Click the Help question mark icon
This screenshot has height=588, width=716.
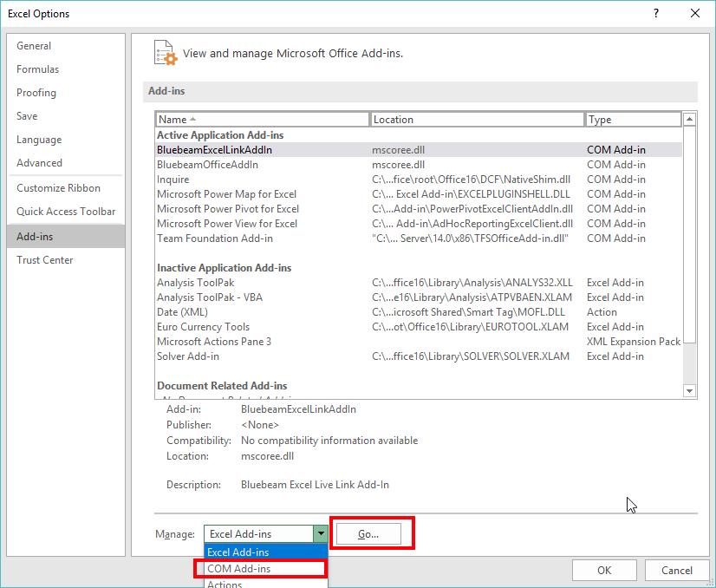point(656,13)
